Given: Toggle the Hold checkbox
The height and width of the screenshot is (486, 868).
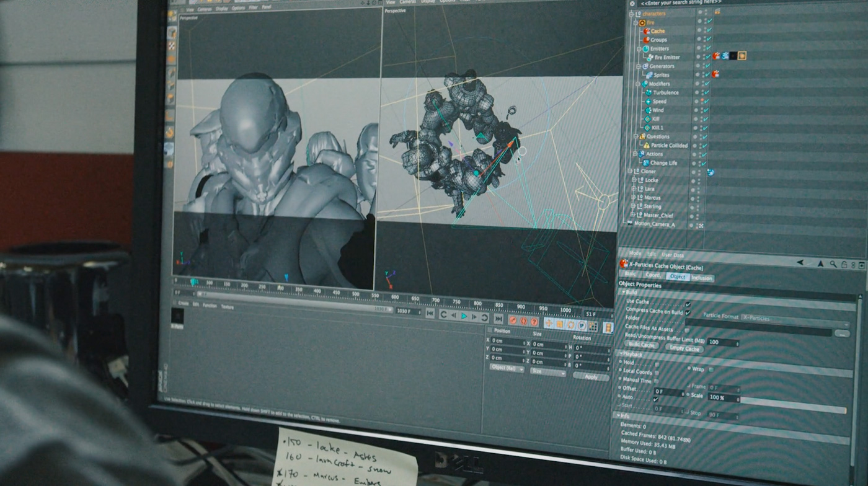Looking at the screenshot, I should [x=657, y=364].
